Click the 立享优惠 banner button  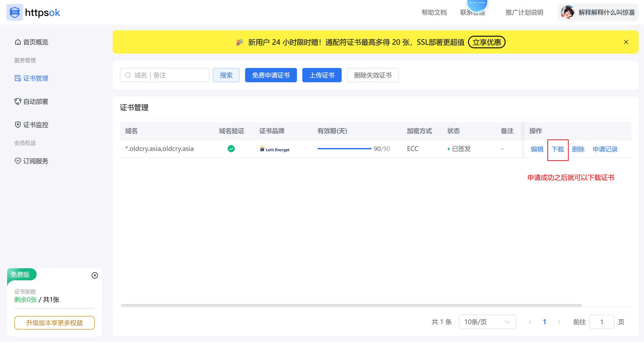click(487, 42)
